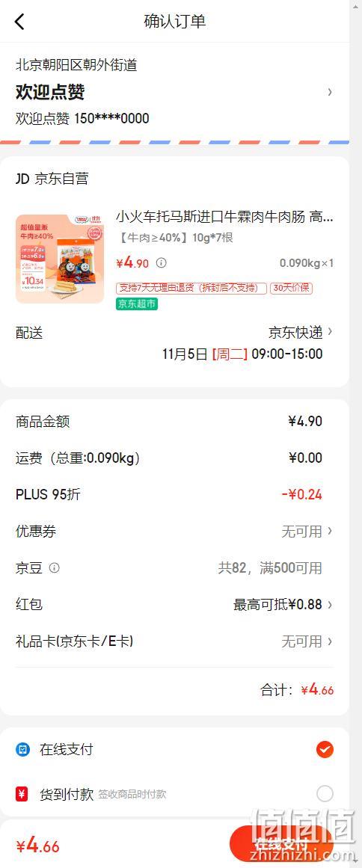This screenshot has width=362, height=868.
Task: Open 红包 最高可抵¥0.88 options
Action: (x=174, y=605)
